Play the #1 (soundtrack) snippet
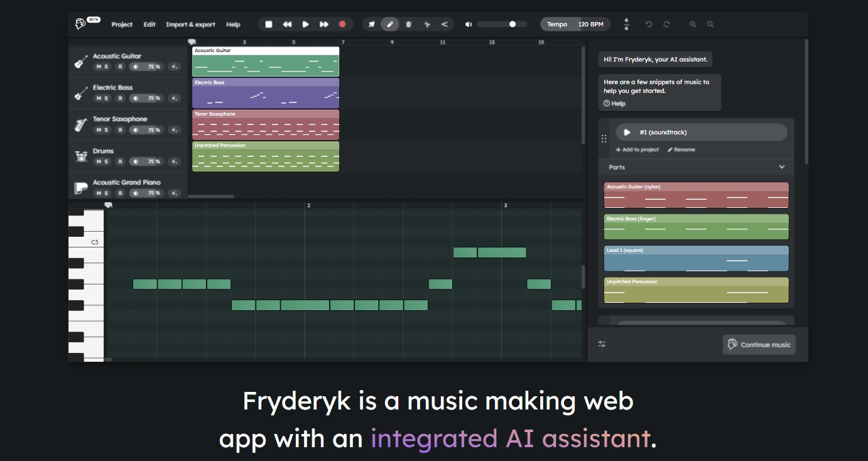 (x=627, y=133)
